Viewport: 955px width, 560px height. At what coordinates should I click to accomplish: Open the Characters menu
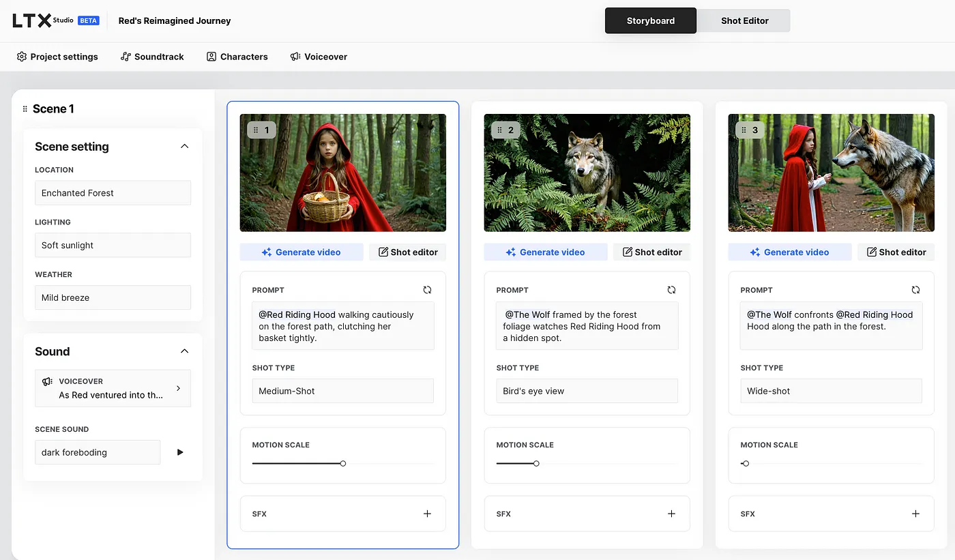(x=237, y=57)
